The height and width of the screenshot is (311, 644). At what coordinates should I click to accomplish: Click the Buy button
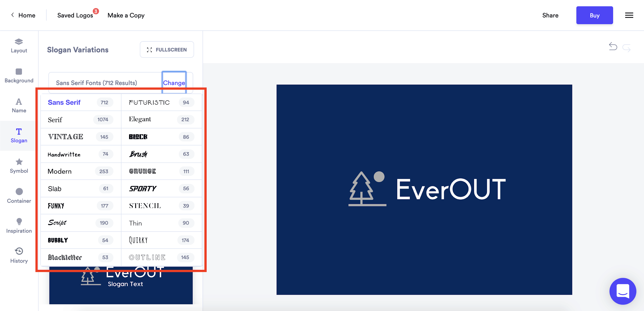click(594, 15)
